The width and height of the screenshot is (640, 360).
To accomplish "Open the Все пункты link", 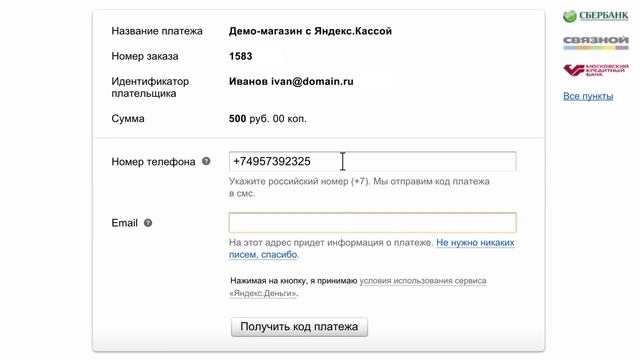I will (588, 96).
